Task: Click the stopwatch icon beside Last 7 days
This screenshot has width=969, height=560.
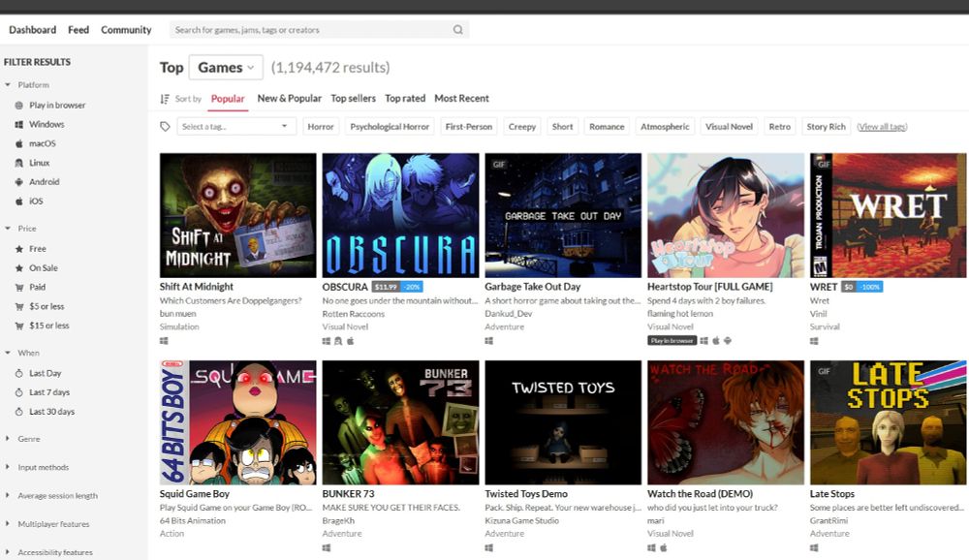Action: (x=19, y=392)
